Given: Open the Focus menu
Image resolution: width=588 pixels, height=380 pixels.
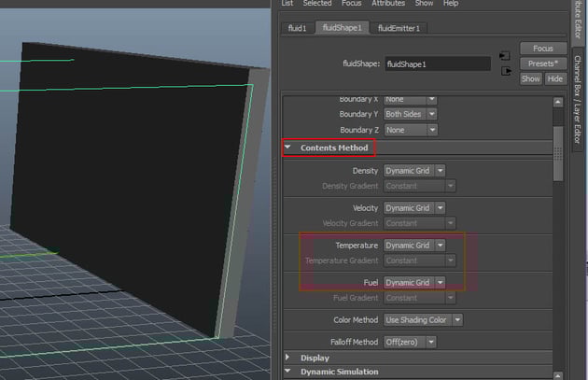Looking at the screenshot, I should pyautogui.click(x=351, y=4).
